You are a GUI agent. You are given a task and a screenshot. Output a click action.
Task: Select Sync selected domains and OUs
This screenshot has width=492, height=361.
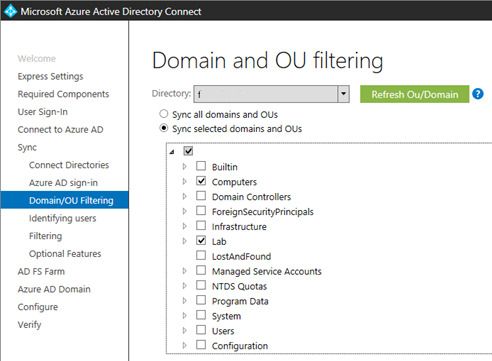coord(163,128)
